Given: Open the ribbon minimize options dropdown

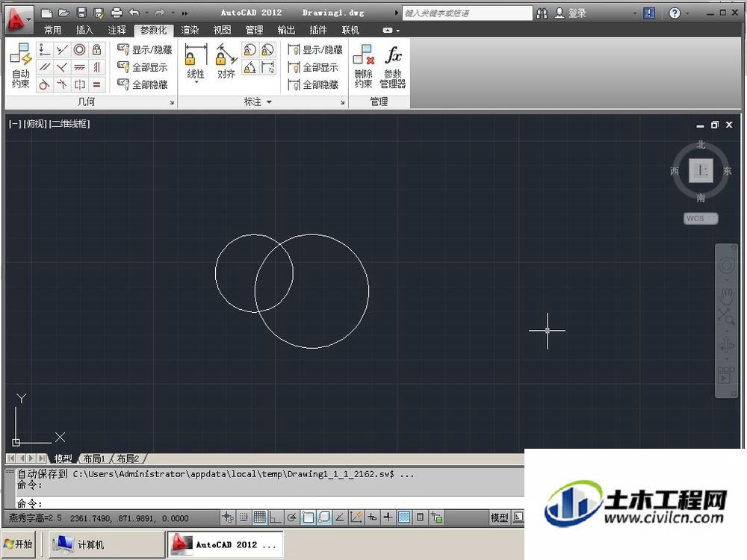Looking at the screenshot, I should coord(398,31).
